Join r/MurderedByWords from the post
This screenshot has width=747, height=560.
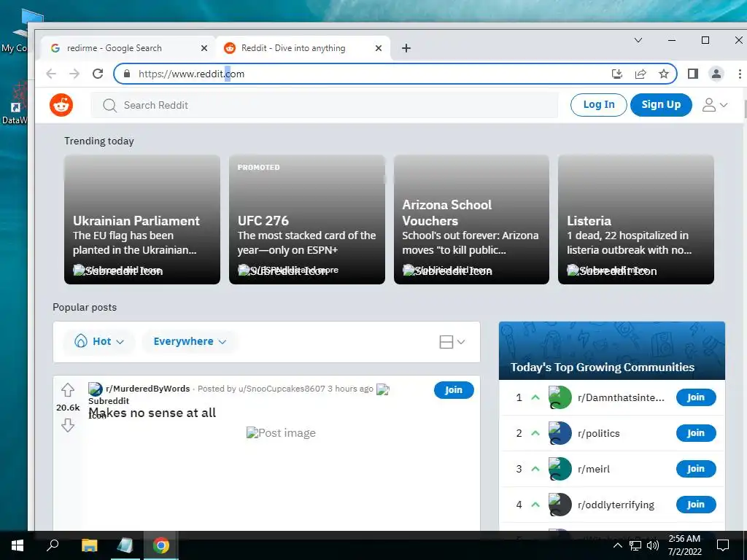pyautogui.click(x=454, y=390)
